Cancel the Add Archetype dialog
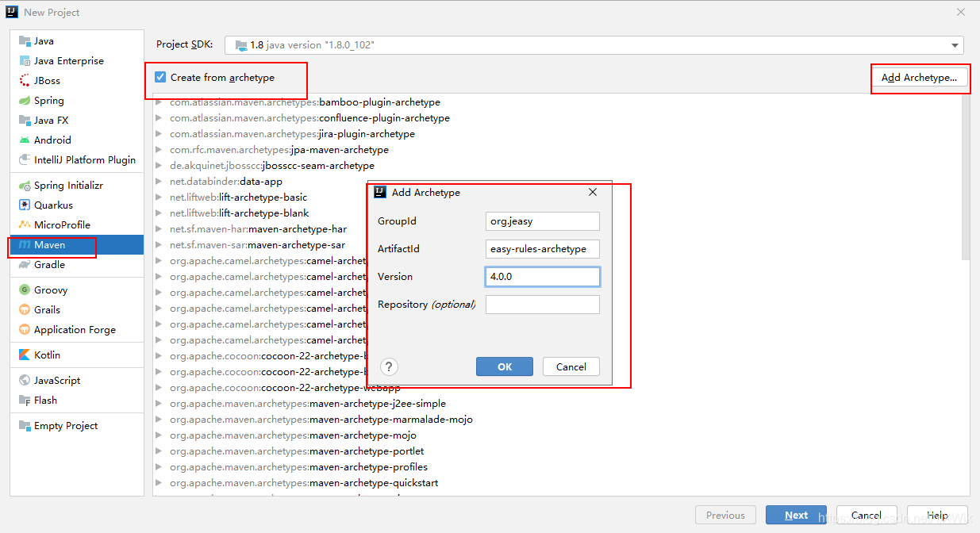The width and height of the screenshot is (980, 533). point(571,366)
